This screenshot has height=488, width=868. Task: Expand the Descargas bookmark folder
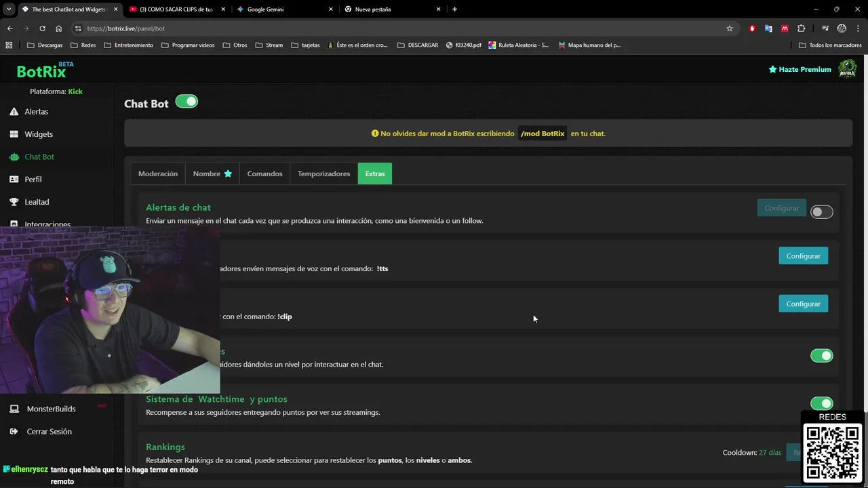point(45,45)
